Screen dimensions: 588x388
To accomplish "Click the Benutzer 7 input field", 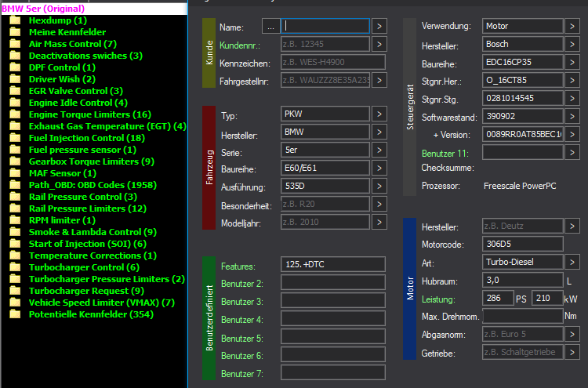I will [x=333, y=372].
